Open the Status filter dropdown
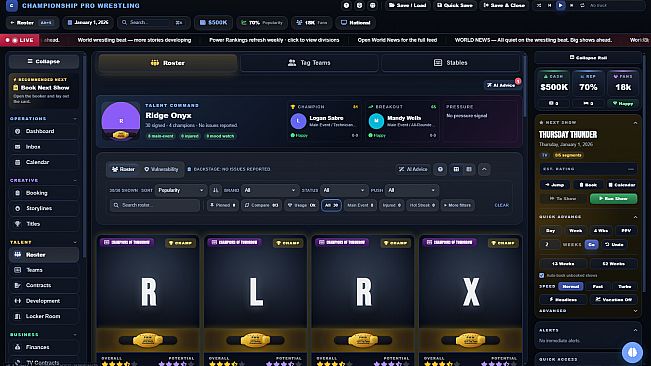Screen dimensions: 651x366 tap(344, 190)
